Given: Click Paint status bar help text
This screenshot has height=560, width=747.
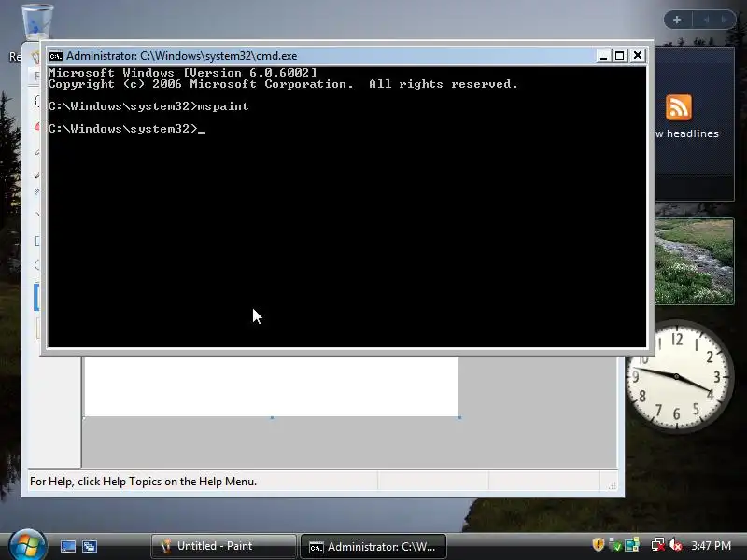Looking at the screenshot, I should click(x=144, y=482).
